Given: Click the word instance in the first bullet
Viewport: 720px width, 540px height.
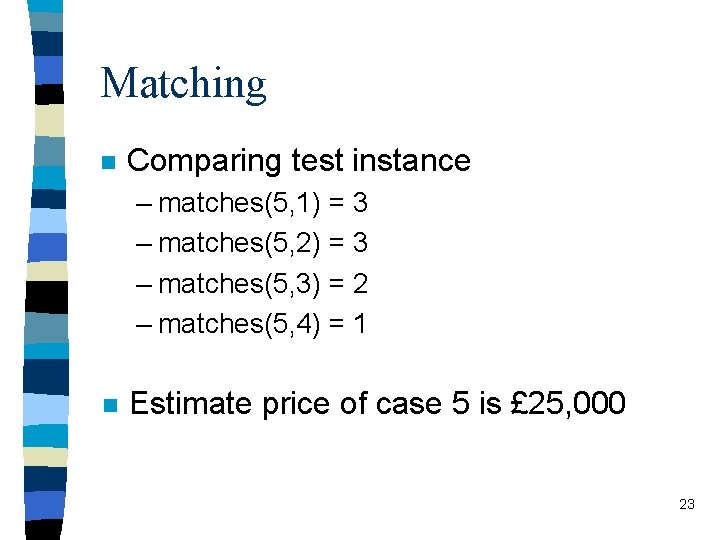Looking at the screenshot, I should click(x=411, y=160).
